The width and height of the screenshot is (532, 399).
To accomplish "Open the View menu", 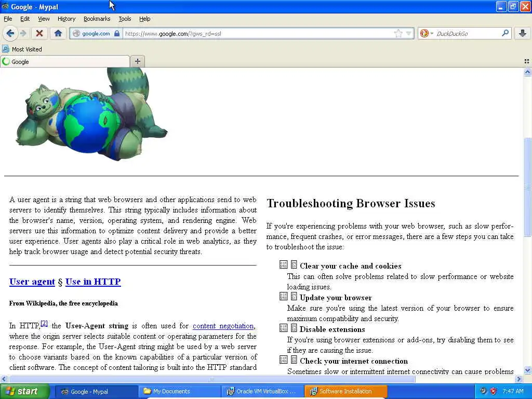I will point(44,19).
